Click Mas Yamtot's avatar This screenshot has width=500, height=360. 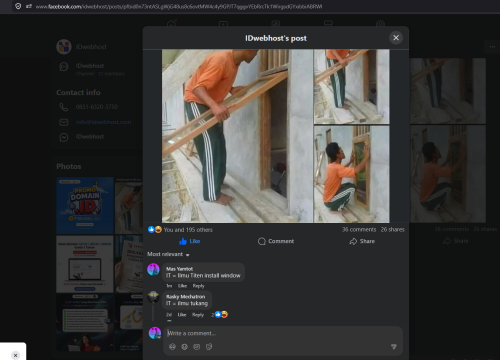click(x=153, y=269)
